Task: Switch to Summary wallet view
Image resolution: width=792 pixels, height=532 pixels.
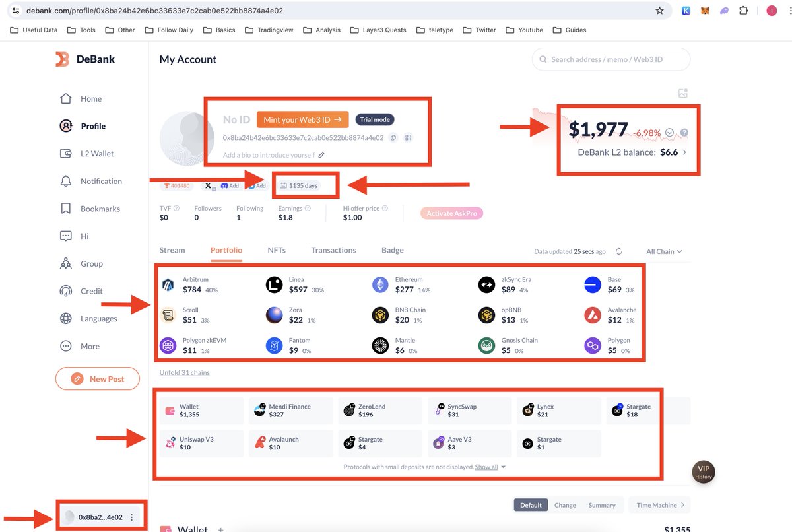Action: click(x=602, y=505)
